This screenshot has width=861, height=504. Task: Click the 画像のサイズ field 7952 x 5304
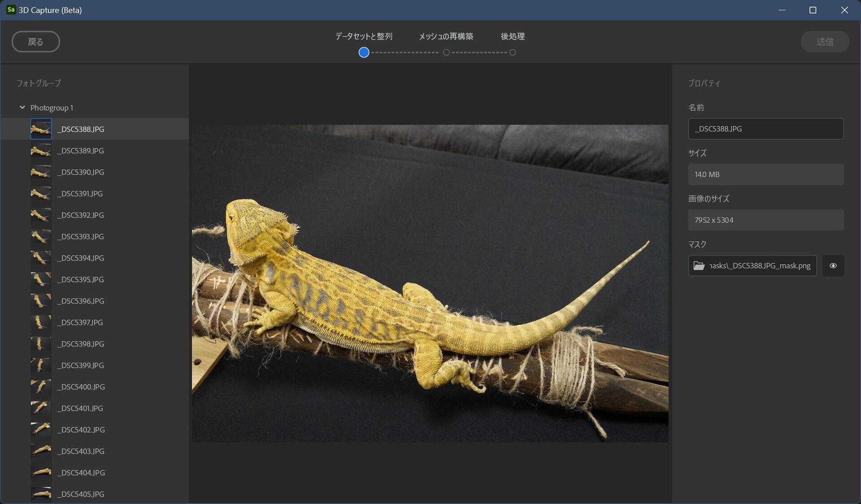pos(765,220)
